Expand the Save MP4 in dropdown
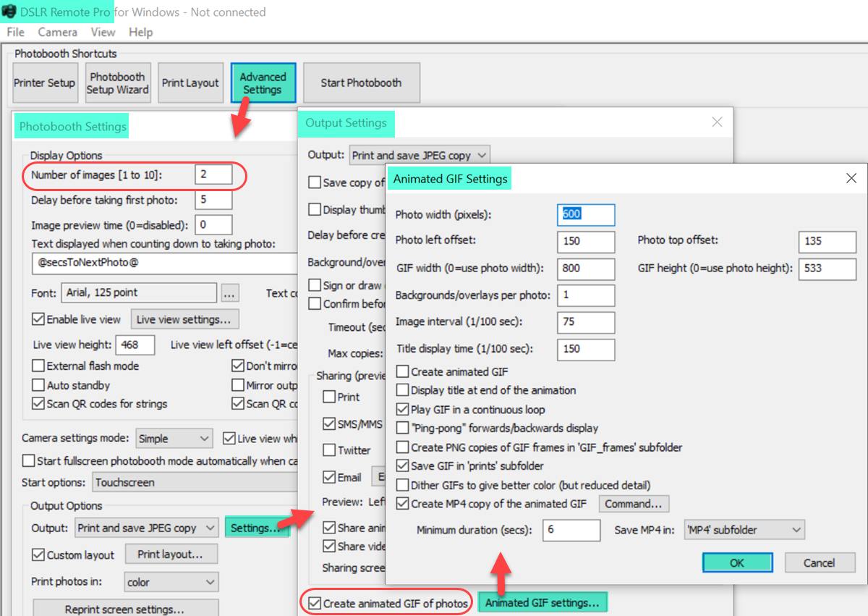The width and height of the screenshot is (868, 616). [744, 530]
